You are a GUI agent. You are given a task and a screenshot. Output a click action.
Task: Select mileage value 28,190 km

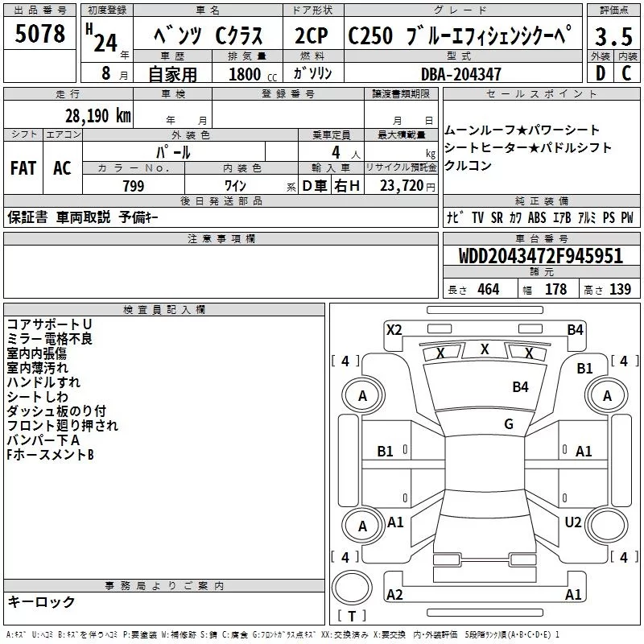click(x=98, y=116)
